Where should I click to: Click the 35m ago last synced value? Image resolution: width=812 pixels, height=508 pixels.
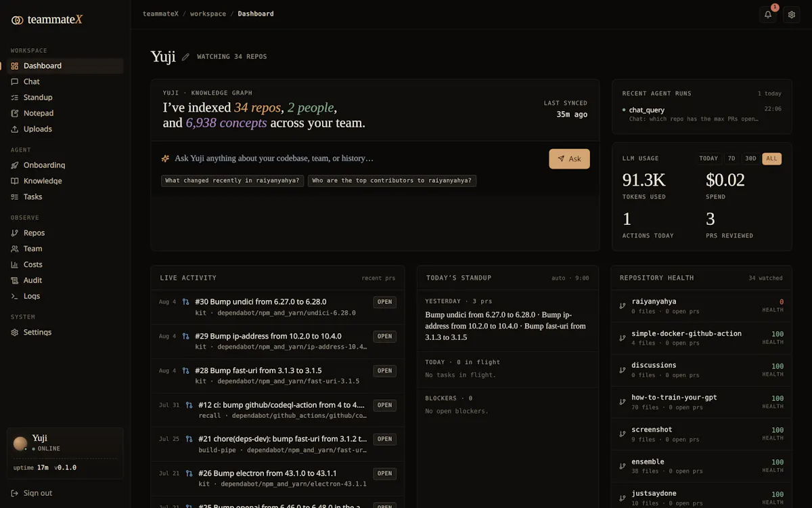click(572, 114)
